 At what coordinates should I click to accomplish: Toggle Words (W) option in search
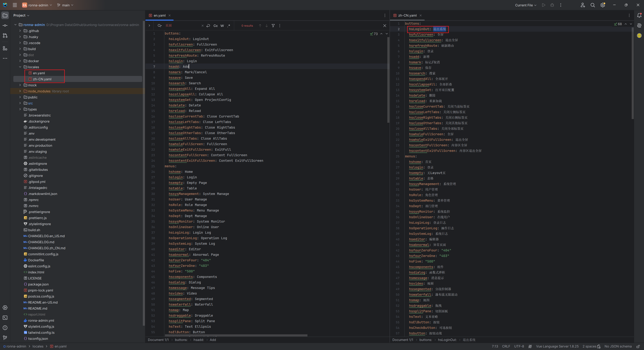[222, 25]
